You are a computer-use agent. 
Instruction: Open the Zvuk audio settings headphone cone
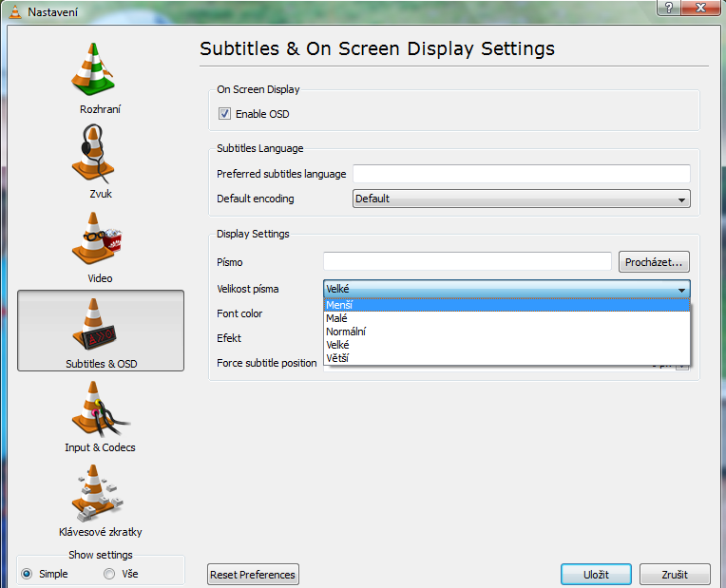point(92,154)
